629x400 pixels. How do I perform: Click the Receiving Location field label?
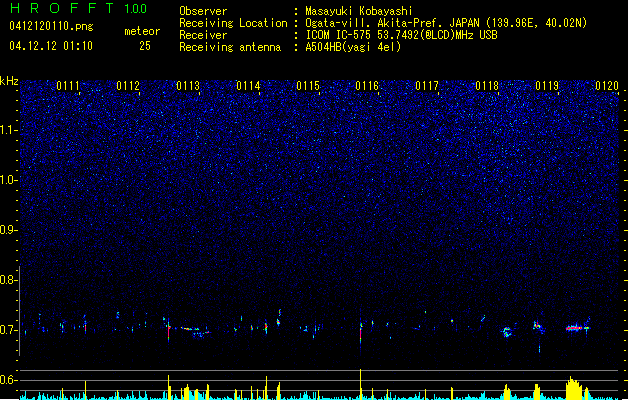coord(233,23)
